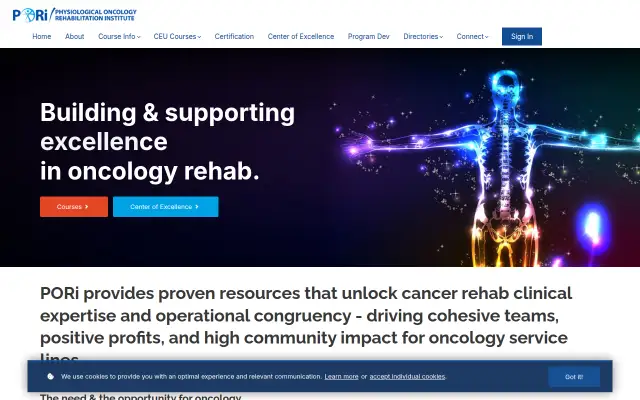640x400 pixels.
Task: Click the Sign In button
Action: coord(522,36)
